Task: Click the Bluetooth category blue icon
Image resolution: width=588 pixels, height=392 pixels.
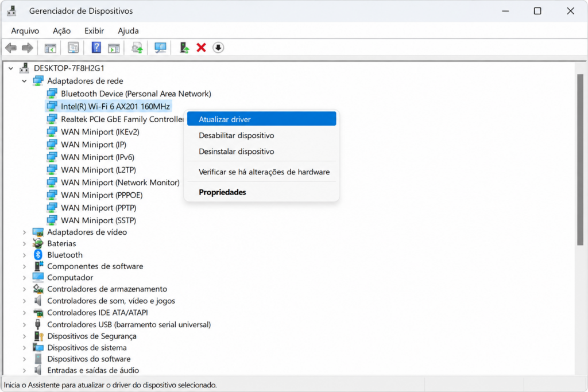Action: tap(38, 255)
